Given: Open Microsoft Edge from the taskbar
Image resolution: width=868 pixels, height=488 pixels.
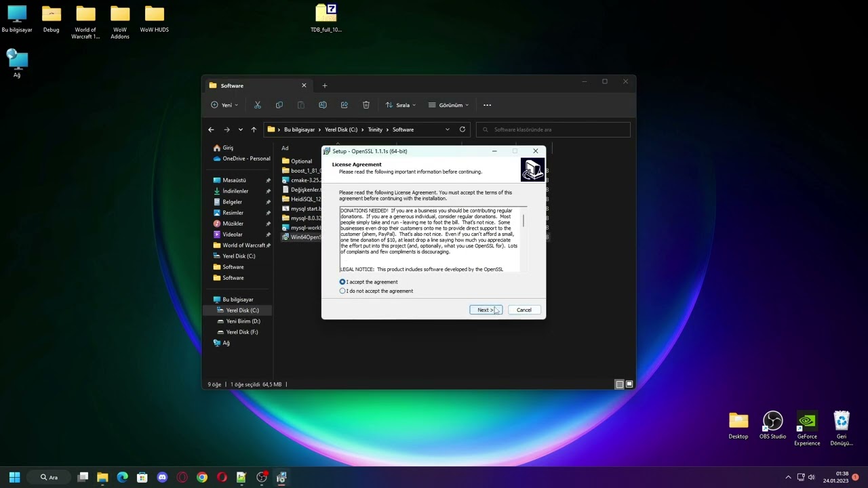Looking at the screenshot, I should click(123, 477).
